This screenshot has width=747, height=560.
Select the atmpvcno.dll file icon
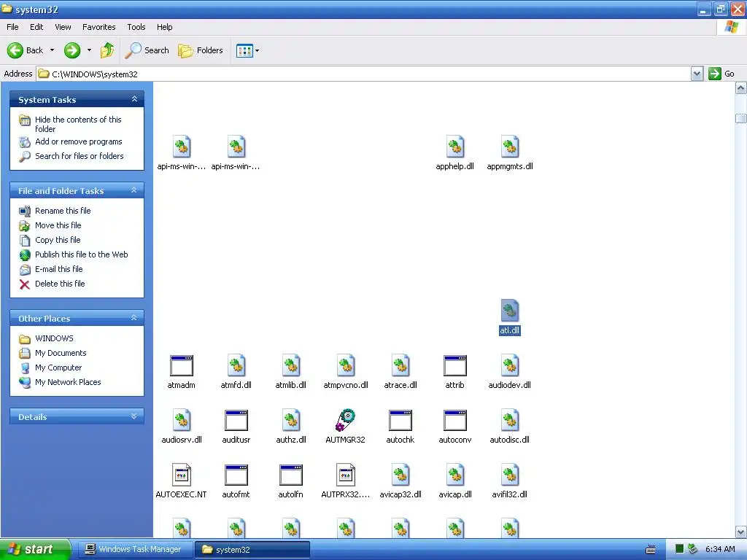(x=346, y=365)
